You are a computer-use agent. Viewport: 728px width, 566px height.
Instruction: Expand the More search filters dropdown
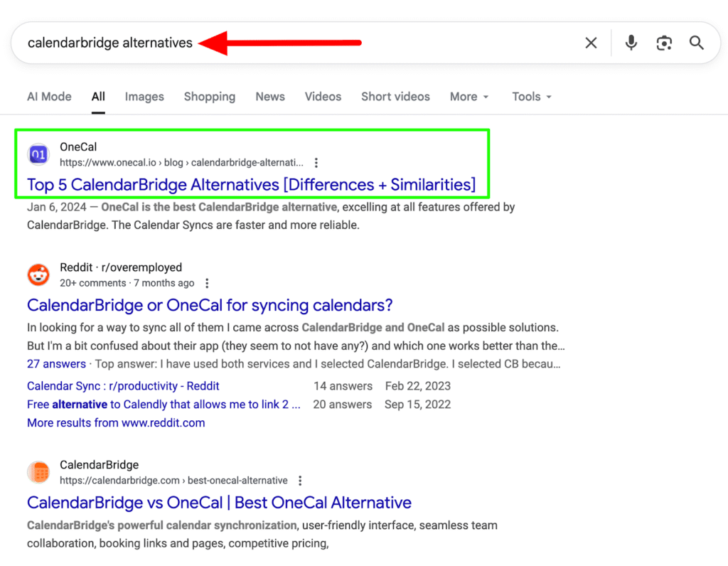click(469, 97)
